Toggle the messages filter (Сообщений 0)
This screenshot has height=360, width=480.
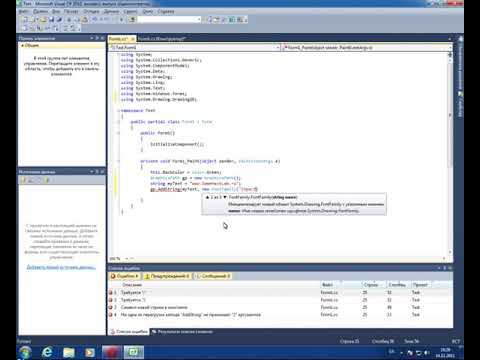click(x=212, y=276)
